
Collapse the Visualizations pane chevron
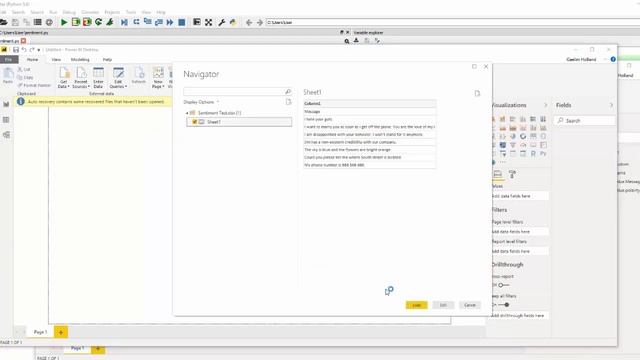coord(546,105)
